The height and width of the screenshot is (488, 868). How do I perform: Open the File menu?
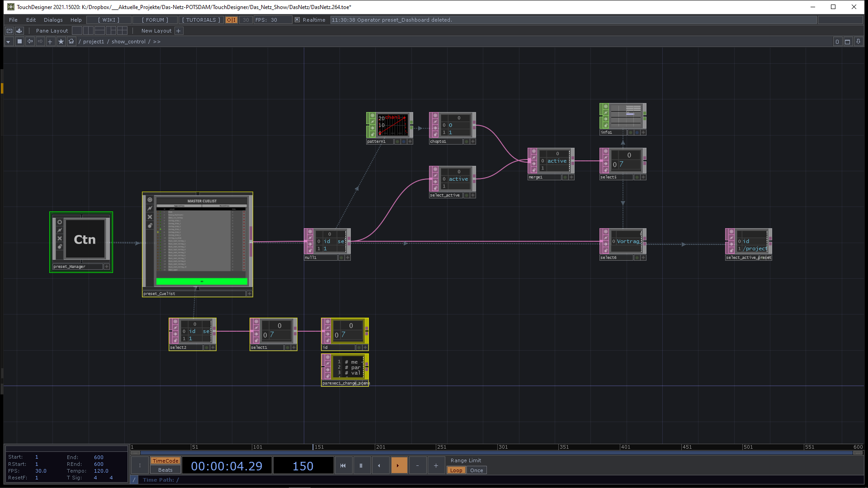point(13,20)
